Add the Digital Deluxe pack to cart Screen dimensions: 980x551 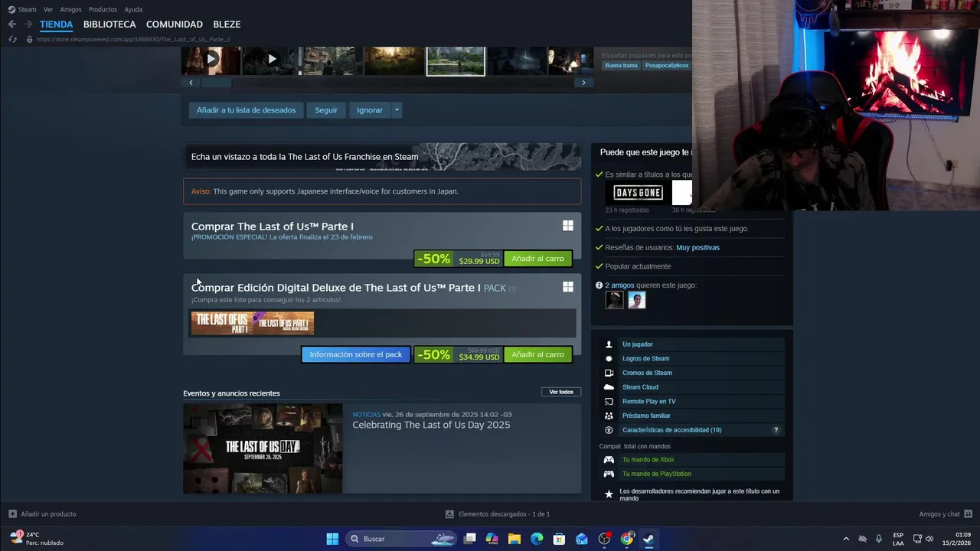(537, 354)
